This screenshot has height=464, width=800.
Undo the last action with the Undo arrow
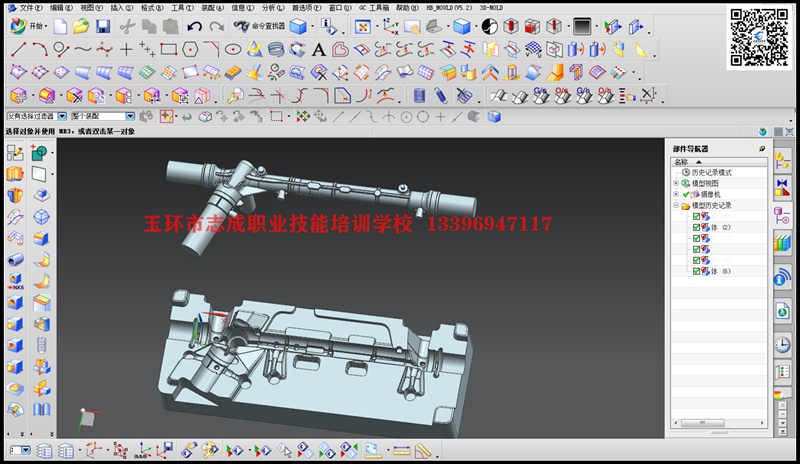[x=194, y=26]
